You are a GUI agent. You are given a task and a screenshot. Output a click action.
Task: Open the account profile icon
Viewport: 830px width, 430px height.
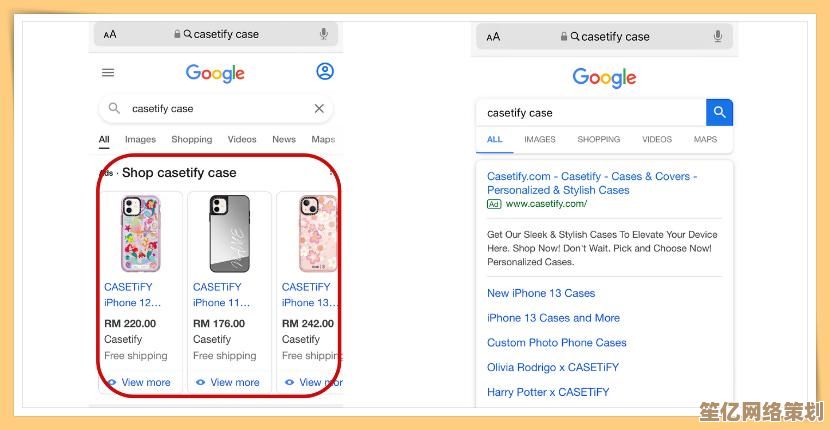point(325,71)
